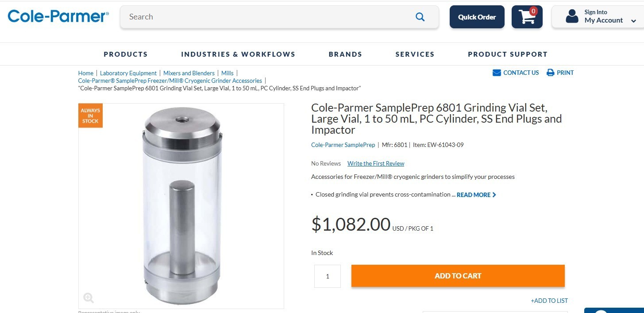Expand My Account dropdown arrow
This screenshot has width=644, height=313.
tap(633, 21)
